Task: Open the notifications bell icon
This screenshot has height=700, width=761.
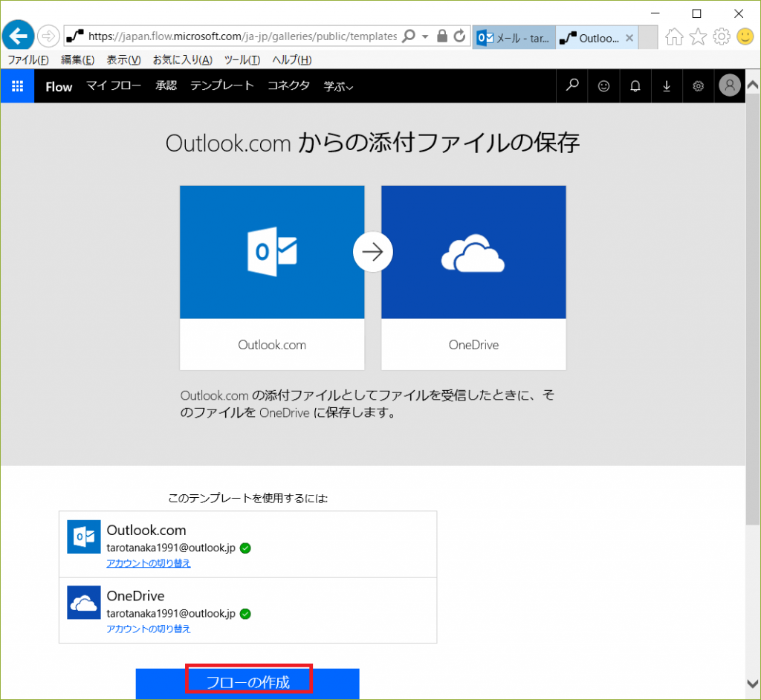Action: 635,86
